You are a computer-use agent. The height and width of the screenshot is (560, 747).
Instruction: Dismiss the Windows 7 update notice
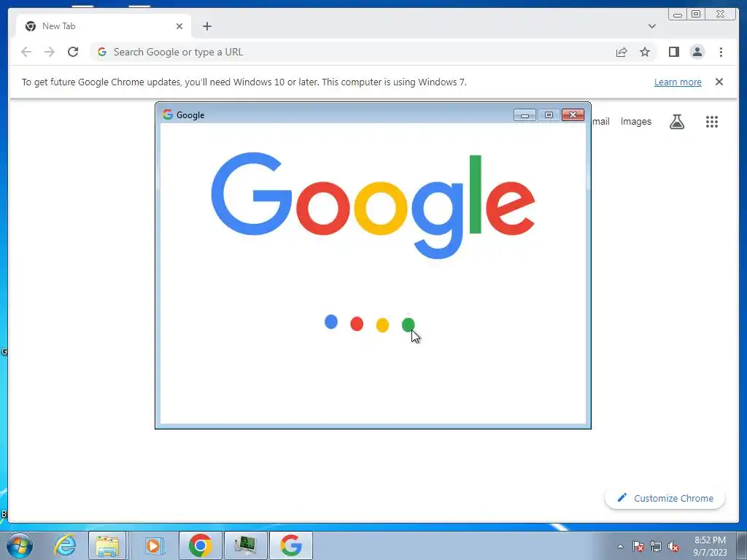pos(719,82)
